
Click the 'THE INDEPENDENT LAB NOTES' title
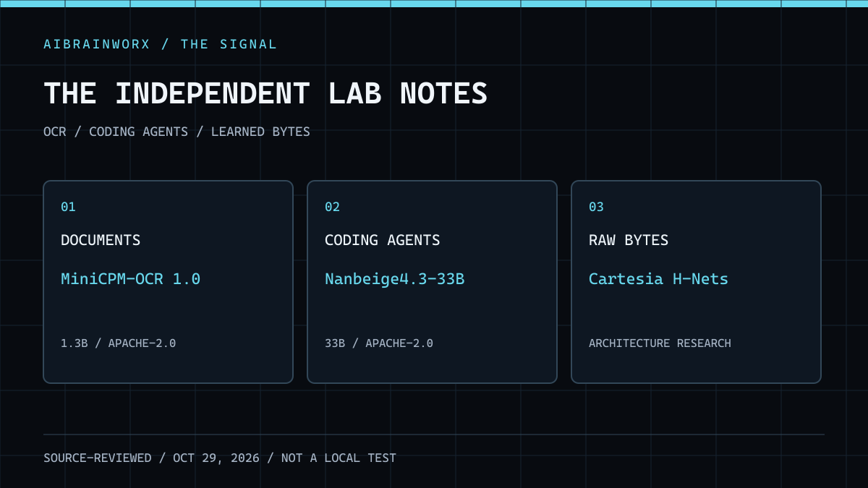[265, 94]
